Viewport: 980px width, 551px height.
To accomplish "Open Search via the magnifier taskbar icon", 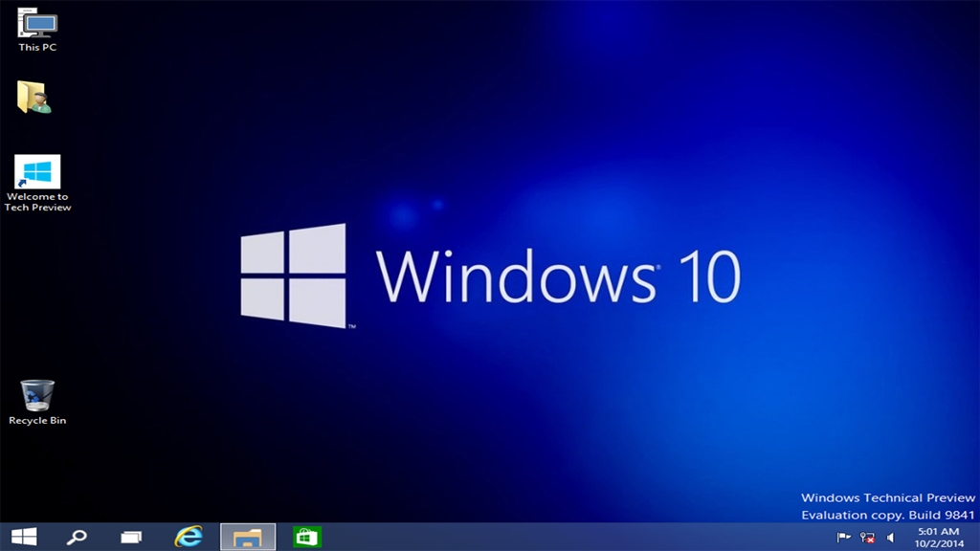I will [x=77, y=537].
